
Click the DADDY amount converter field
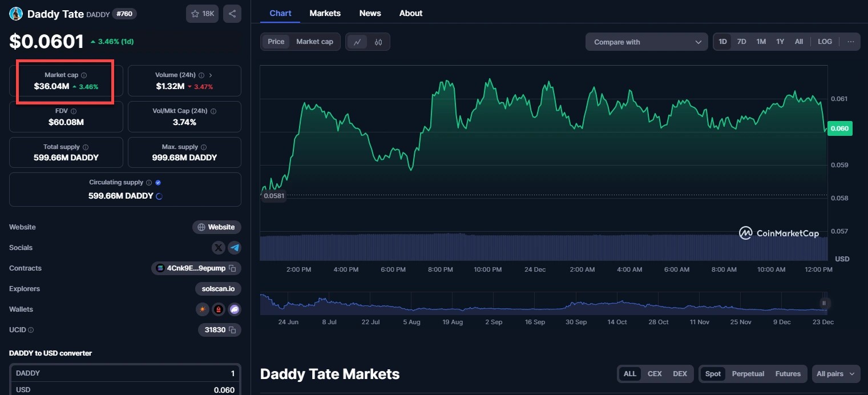[x=125, y=373]
